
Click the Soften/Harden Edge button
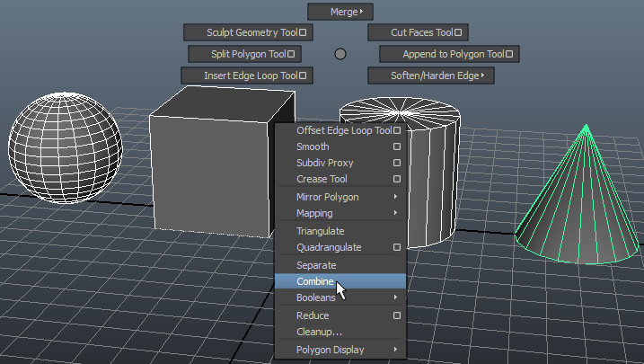(x=430, y=75)
